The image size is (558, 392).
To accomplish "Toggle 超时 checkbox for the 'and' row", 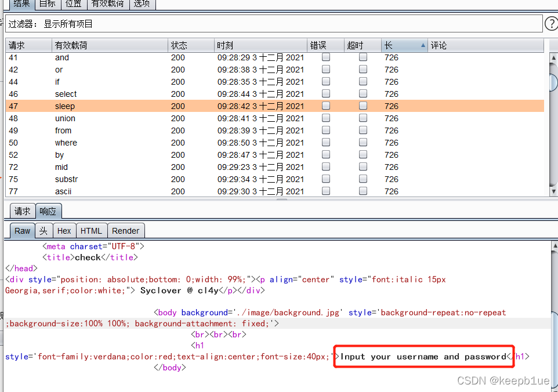I will pos(363,57).
